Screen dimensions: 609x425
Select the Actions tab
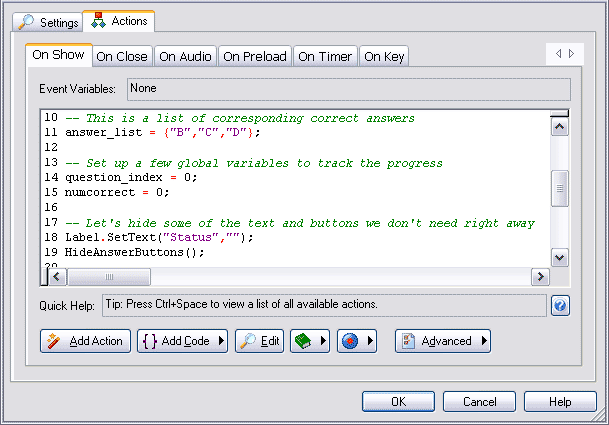click(x=119, y=21)
